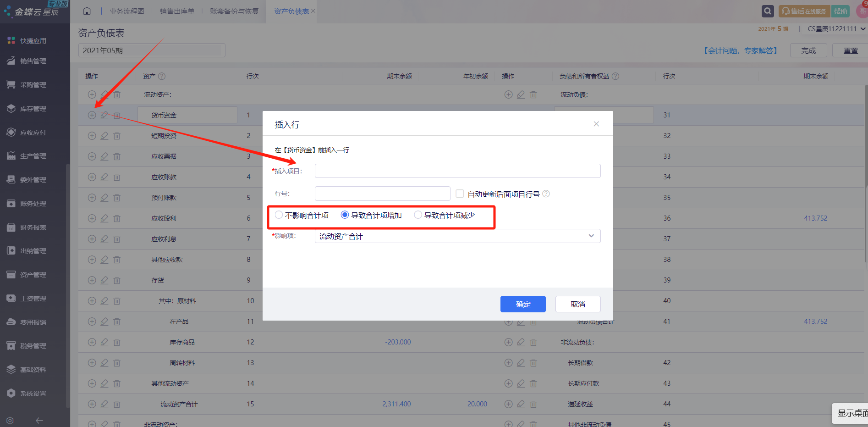Expand the 影响项 dropdown showing 流动资产合计
Viewport: 868px width, 427px height.
click(x=457, y=236)
